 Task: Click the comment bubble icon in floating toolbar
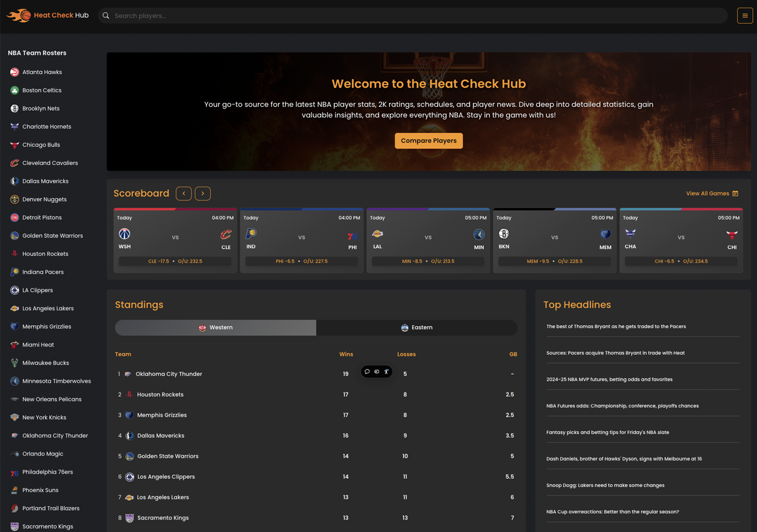(x=367, y=372)
